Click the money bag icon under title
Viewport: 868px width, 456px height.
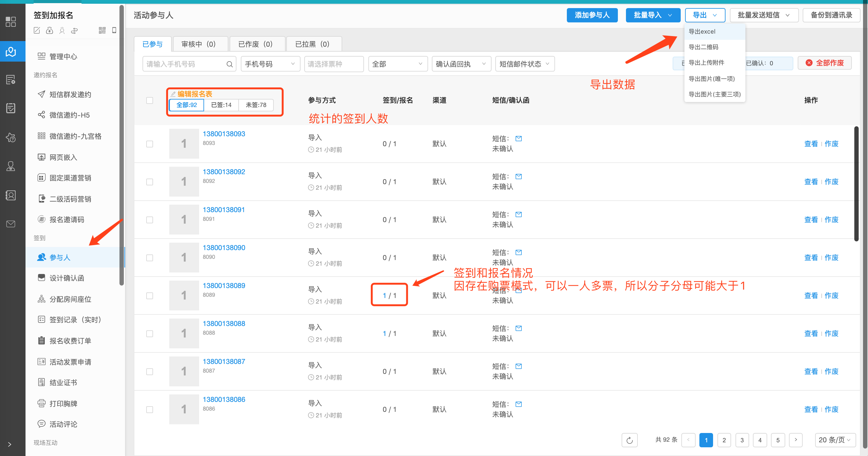[x=49, y=31]
